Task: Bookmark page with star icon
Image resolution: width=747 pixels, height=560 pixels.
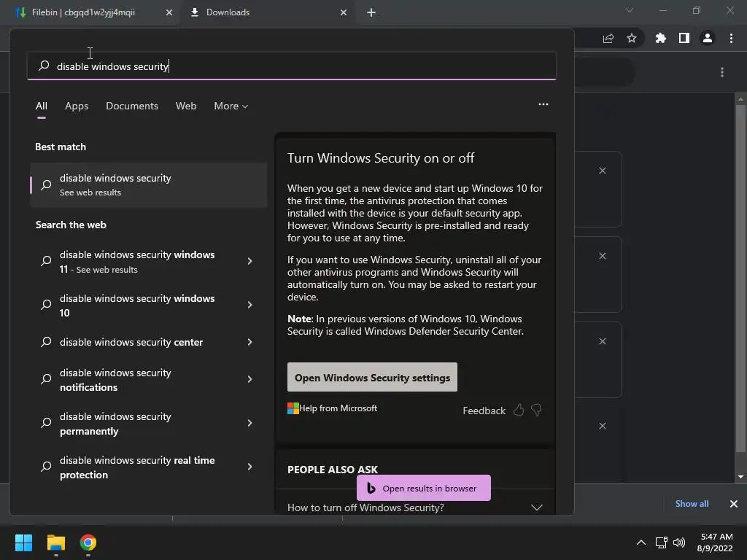Action: [x=632, y=38]
